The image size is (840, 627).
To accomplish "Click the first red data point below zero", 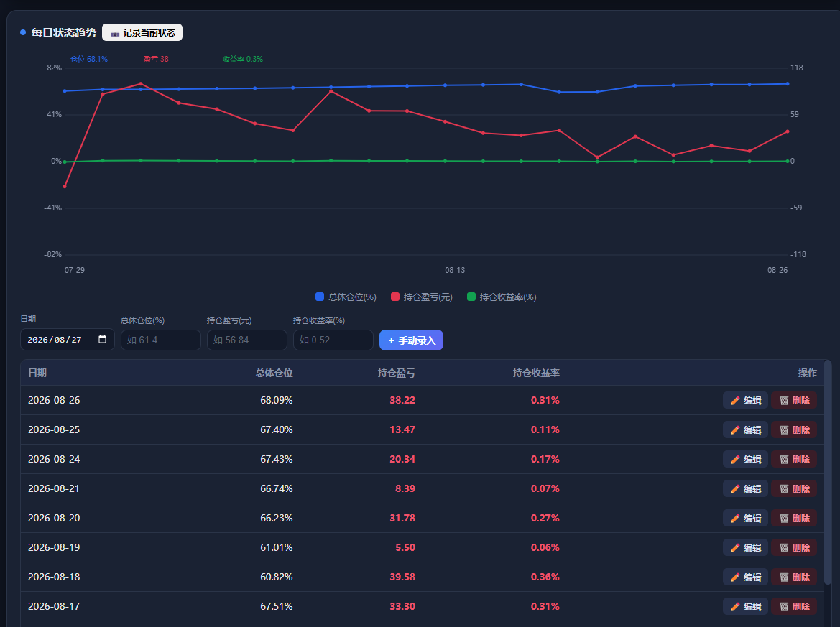I will tap(65, 186).
